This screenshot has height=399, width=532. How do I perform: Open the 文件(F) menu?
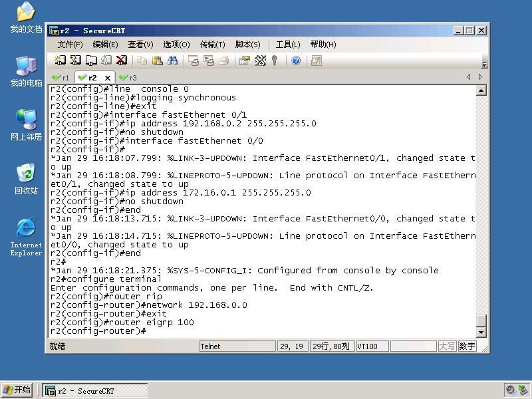tap(70, 45)
